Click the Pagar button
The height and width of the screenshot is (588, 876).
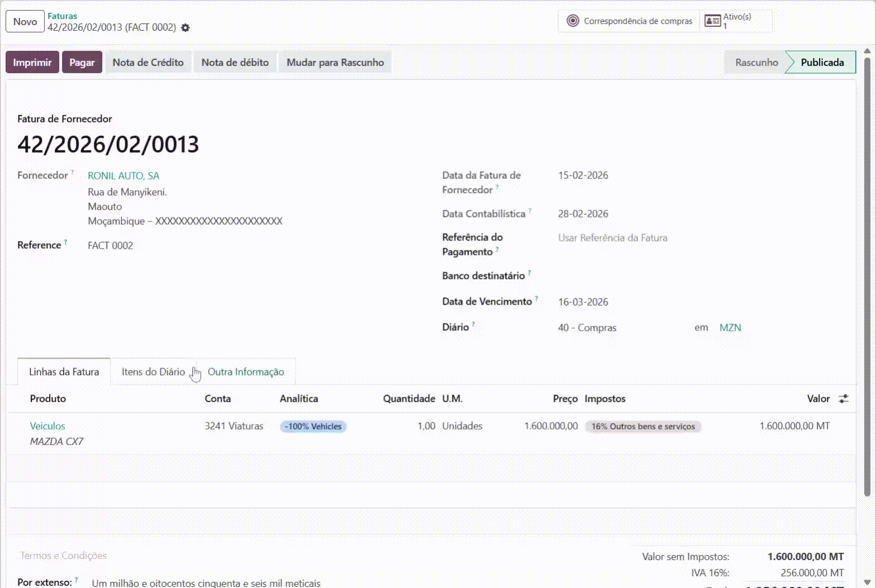[x=82, y=63]
